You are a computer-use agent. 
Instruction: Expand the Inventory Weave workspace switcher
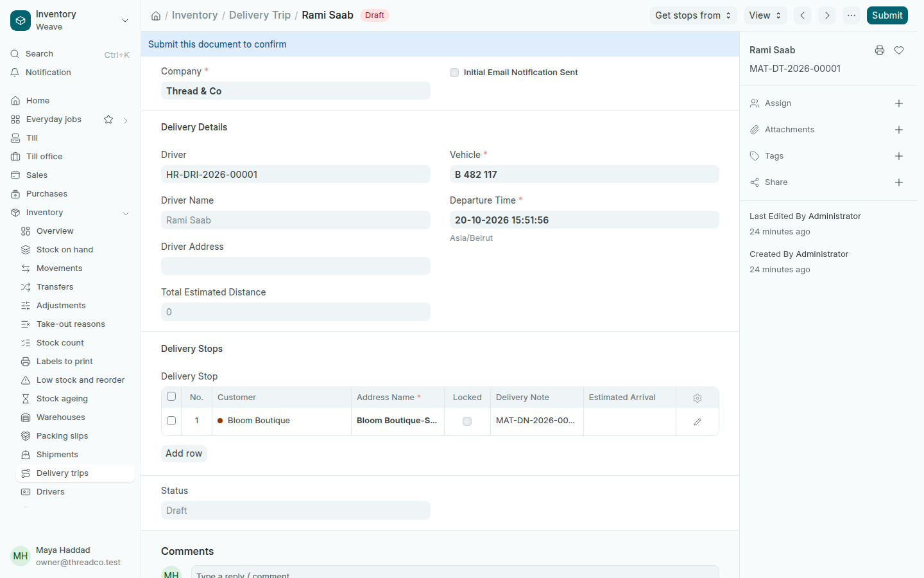pos(125,21)
